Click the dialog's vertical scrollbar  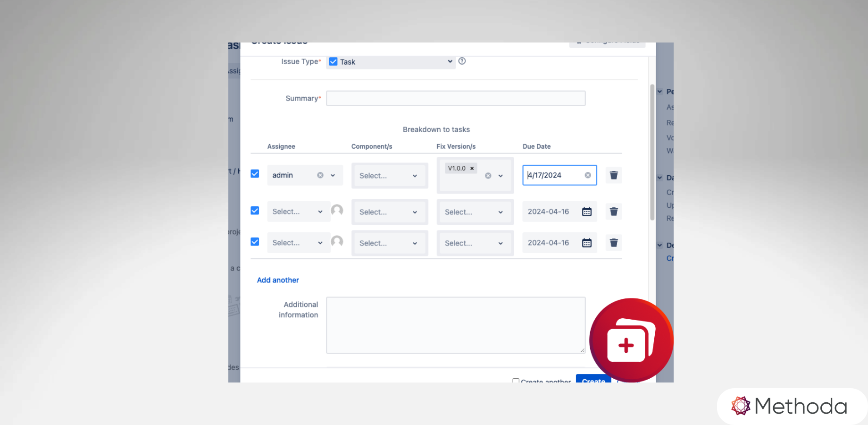[652, 152]
